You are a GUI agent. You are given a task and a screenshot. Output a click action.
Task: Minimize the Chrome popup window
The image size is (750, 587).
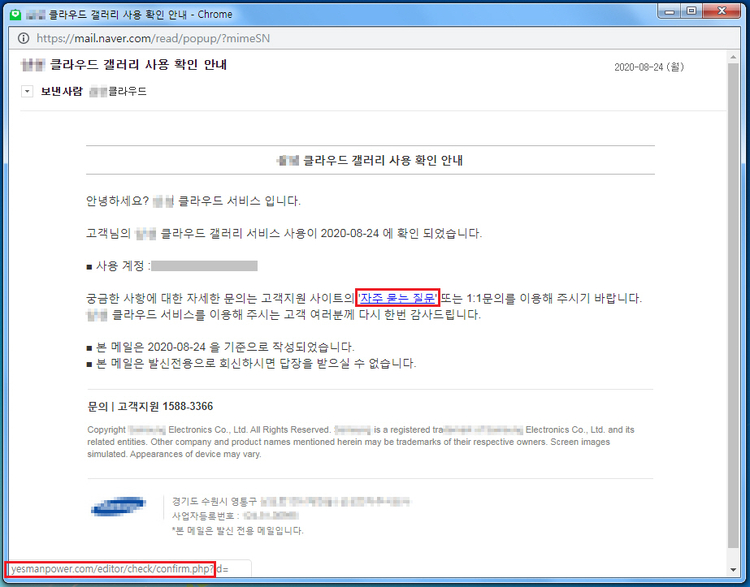670,11
